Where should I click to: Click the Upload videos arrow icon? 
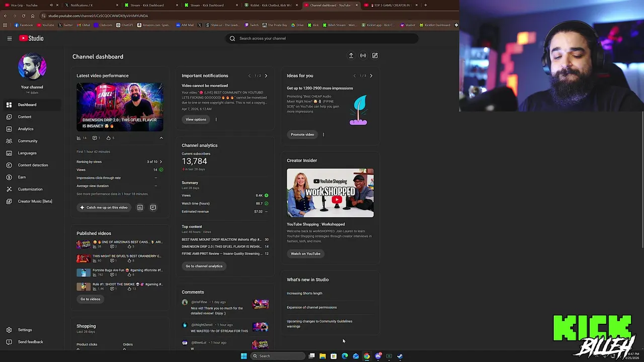coord(351,56)
